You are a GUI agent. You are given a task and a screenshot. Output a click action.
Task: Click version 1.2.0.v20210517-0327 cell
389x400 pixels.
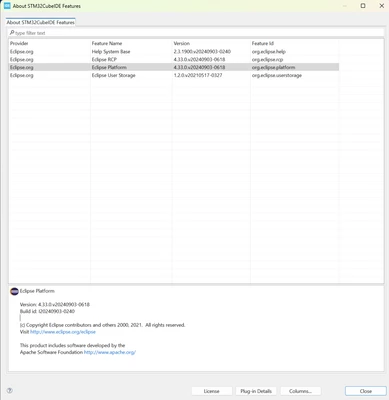(198, 75)
